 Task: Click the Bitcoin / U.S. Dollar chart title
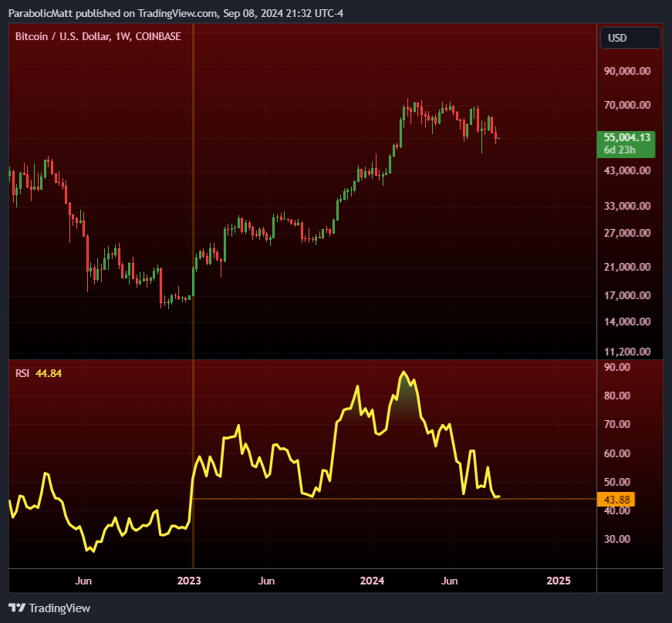98,37
